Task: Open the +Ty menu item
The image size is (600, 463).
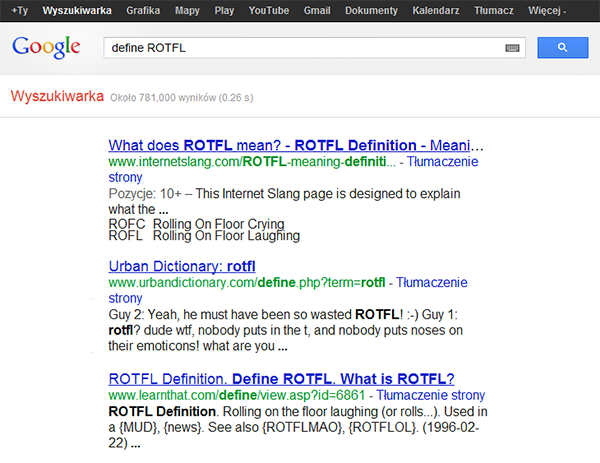Action: tap(20, 10)
